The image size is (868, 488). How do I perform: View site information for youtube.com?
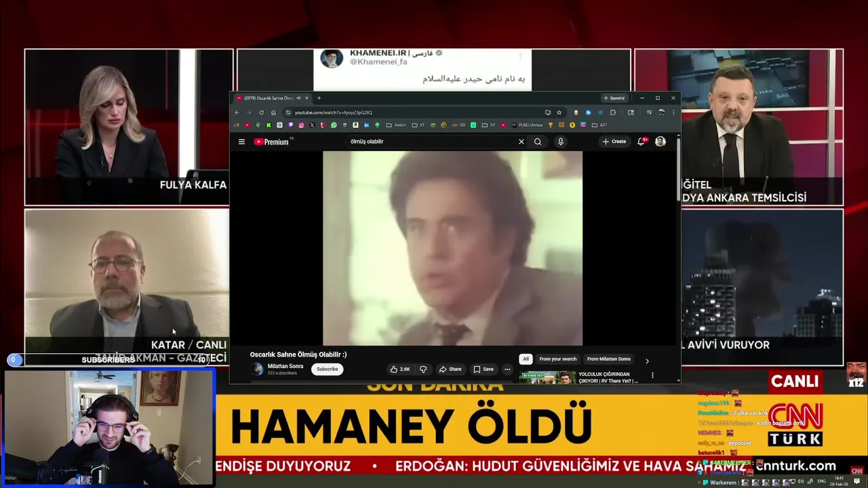click(288, 113)
